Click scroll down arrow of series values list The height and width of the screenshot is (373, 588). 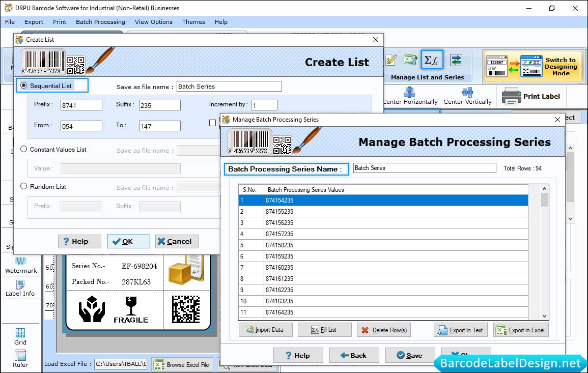click(x=545, y=316)
